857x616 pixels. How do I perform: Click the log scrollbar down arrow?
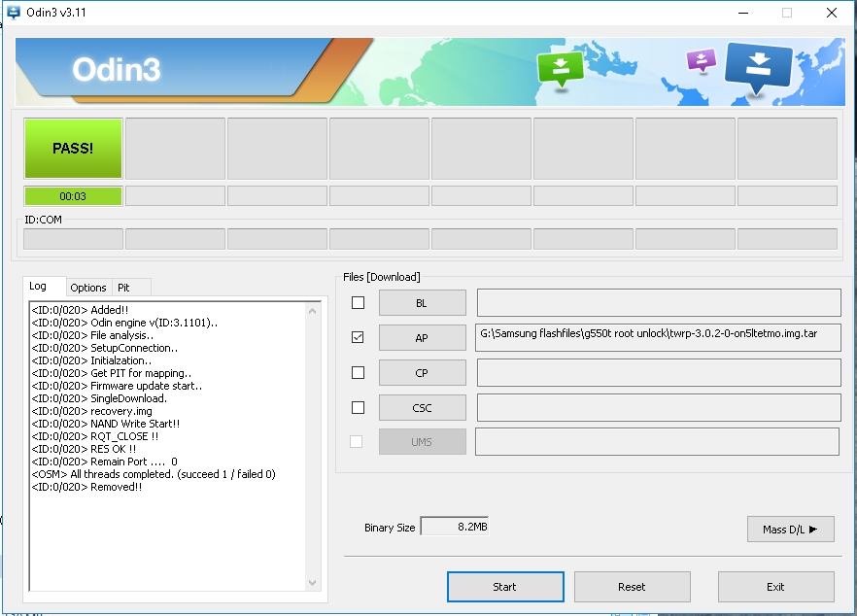coord(313,583)
